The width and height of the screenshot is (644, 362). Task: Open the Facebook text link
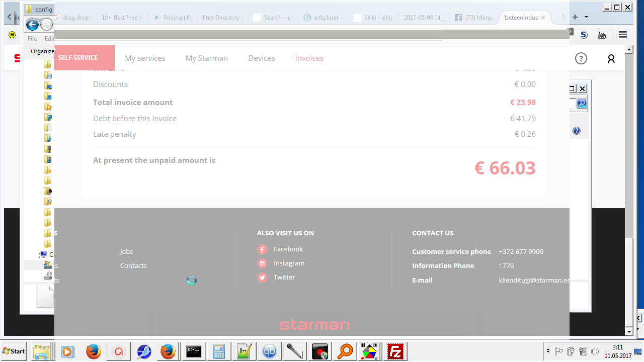coord(288,249)
